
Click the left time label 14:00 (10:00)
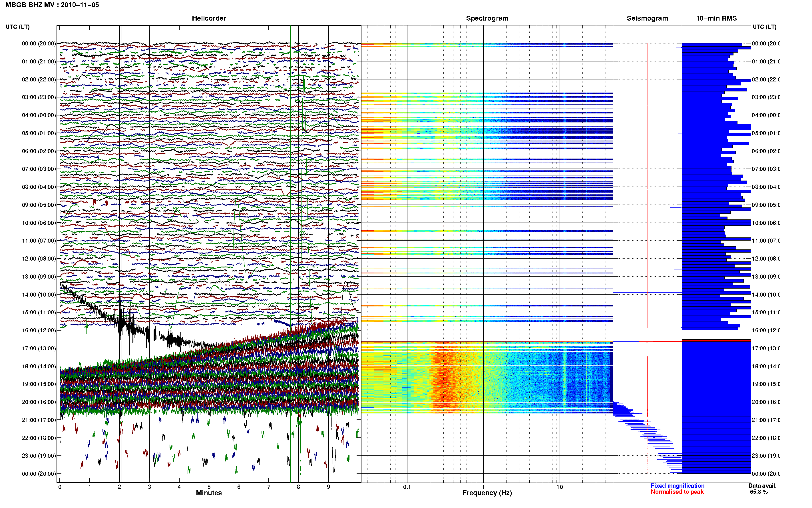coord(39,295)
